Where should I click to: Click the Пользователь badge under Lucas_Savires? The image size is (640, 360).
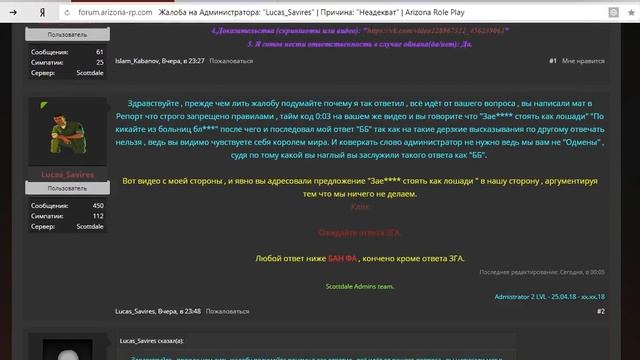point(67,188)
